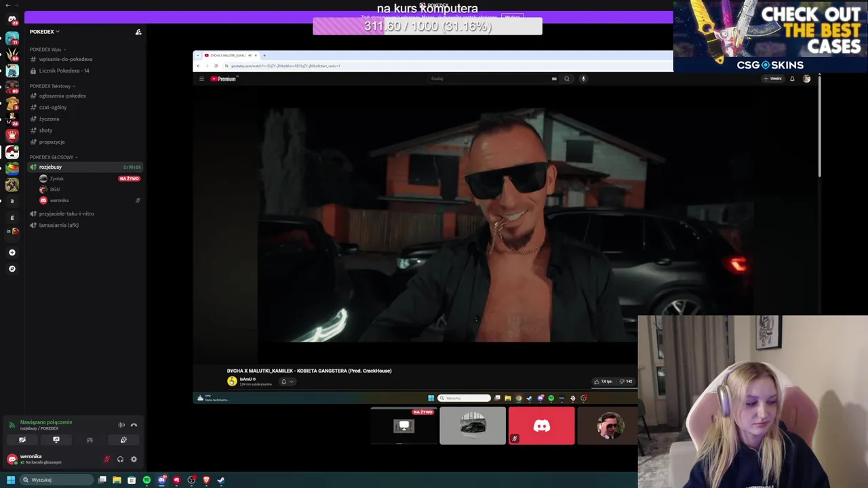Open Spotify from Windows taskbar

[146, 480]
